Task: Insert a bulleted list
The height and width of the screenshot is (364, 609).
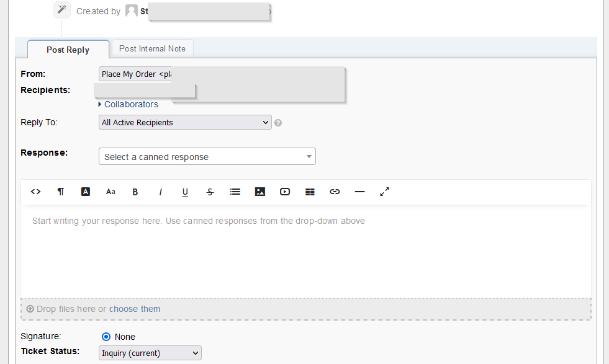Action: pyautogui.click(x=235, y=192)
